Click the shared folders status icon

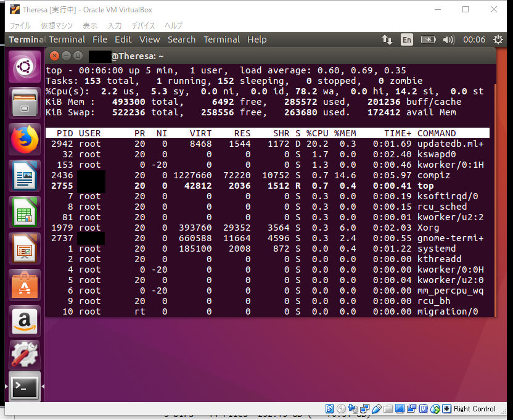point(388,409)
